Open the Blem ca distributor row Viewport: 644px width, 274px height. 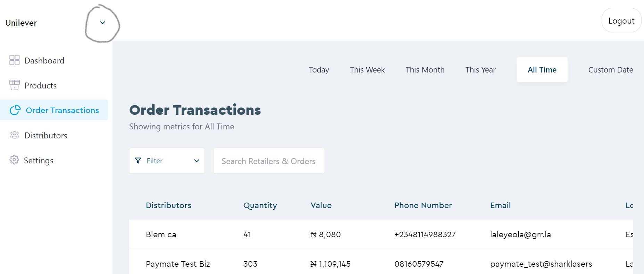coord(161,234)
